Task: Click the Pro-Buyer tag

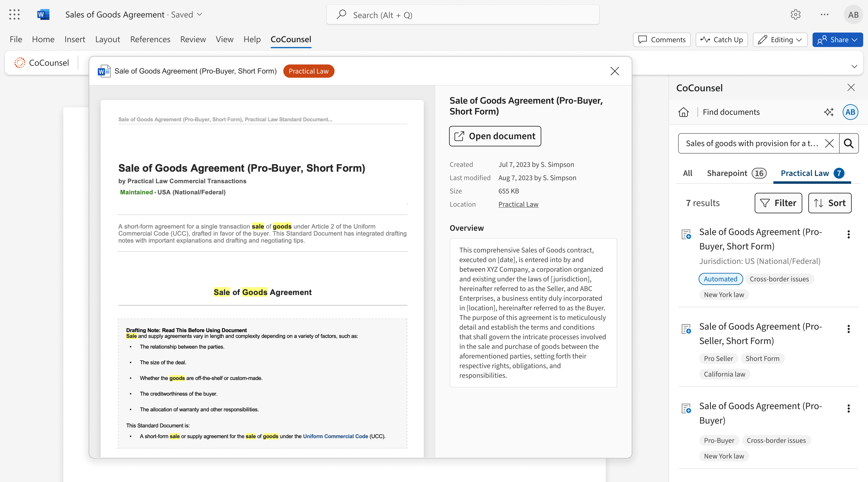Action: pyautogui.click(x=719, y=441)
